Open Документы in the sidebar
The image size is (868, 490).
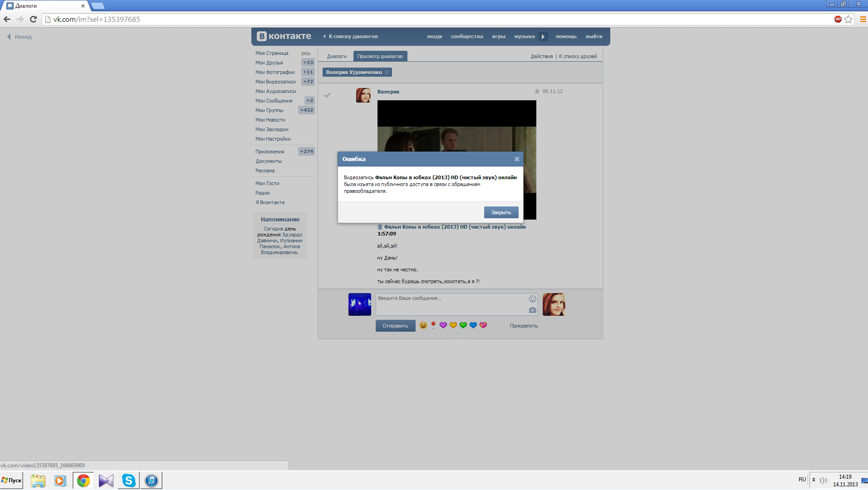269,161
